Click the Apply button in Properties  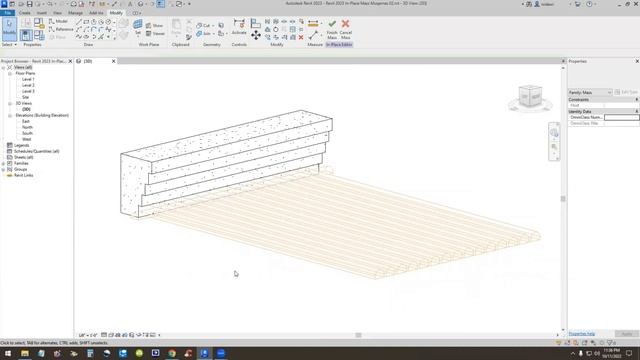click(x=627, y=334)
